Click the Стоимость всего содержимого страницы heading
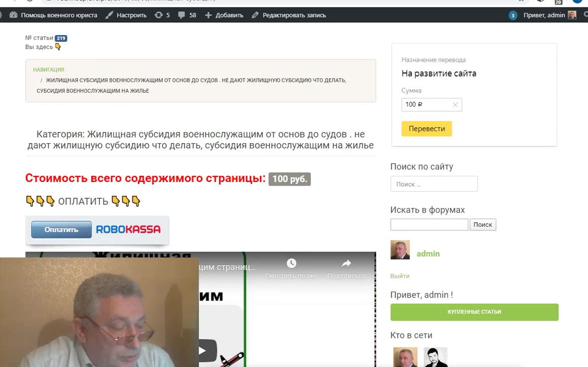Image resolution: width=588 pixels, height=367 pixels. pyautogui.click(x=145, y=178)
